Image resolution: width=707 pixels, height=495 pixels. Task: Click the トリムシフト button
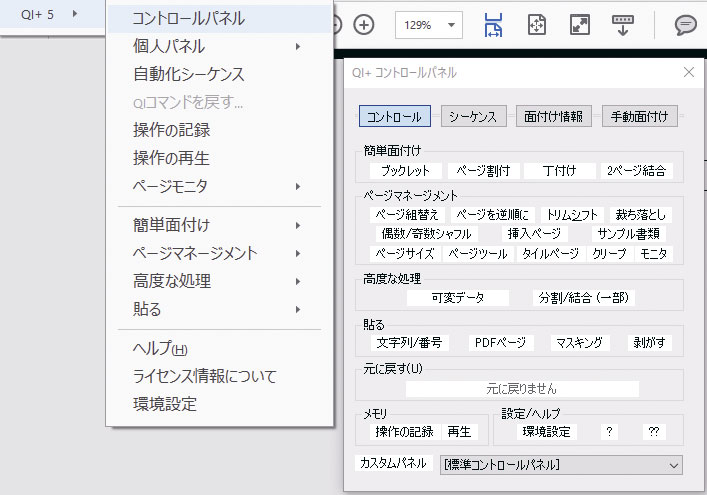(x=572, y=215)
